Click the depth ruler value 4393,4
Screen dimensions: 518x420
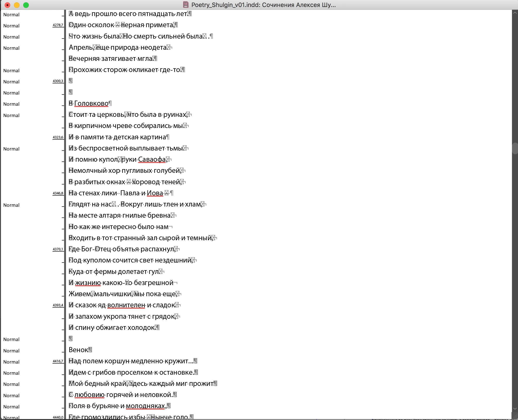tap(58, 305)
